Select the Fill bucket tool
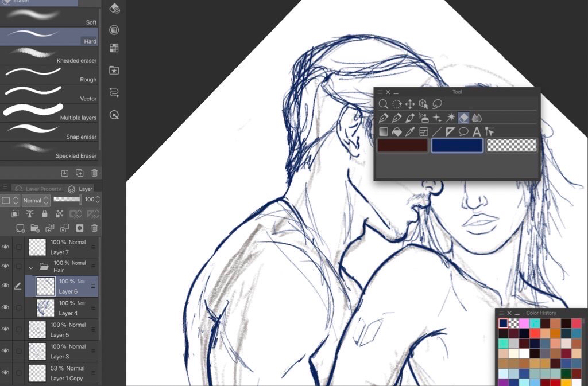 tap(397, 132)
